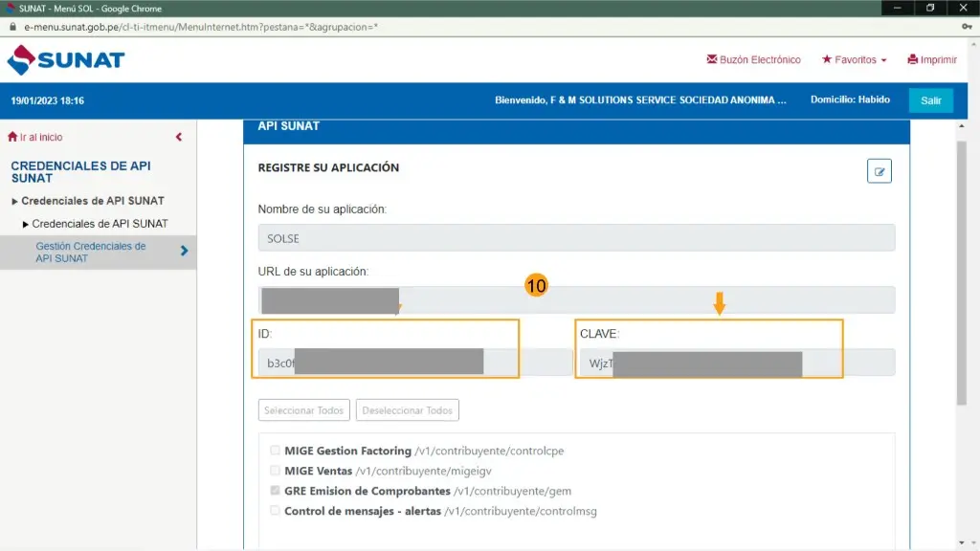Click the '19/01/2023 18:16' date text
Viewport: 980px width, 551px height.
pos(48,100)
